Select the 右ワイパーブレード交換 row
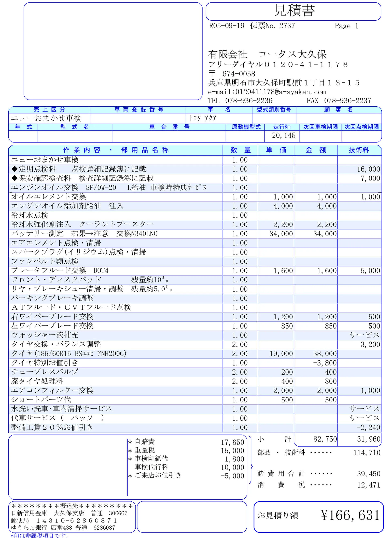The width and height of the screenshot is (392, 538). pyautogui.click(x=195, y=317)
